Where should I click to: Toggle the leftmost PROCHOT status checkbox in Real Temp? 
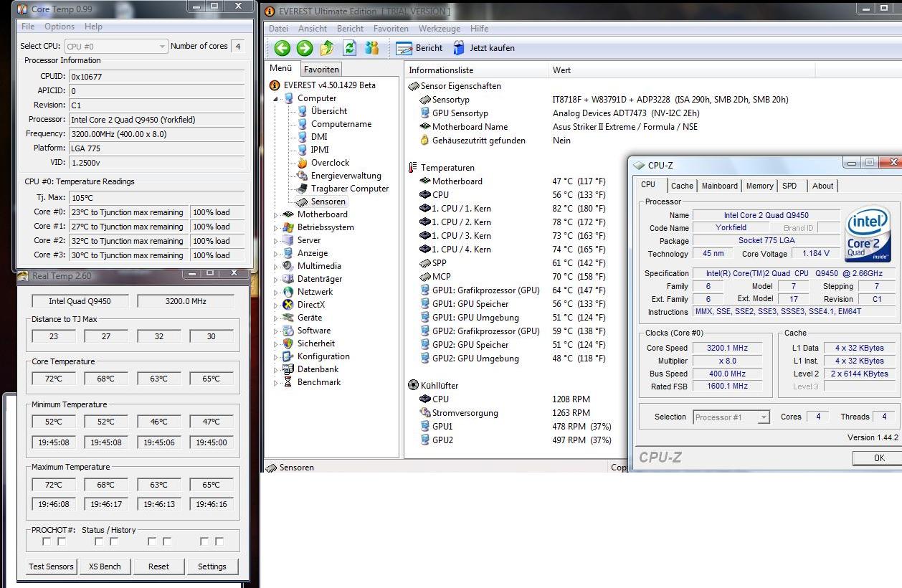point(47,541)
